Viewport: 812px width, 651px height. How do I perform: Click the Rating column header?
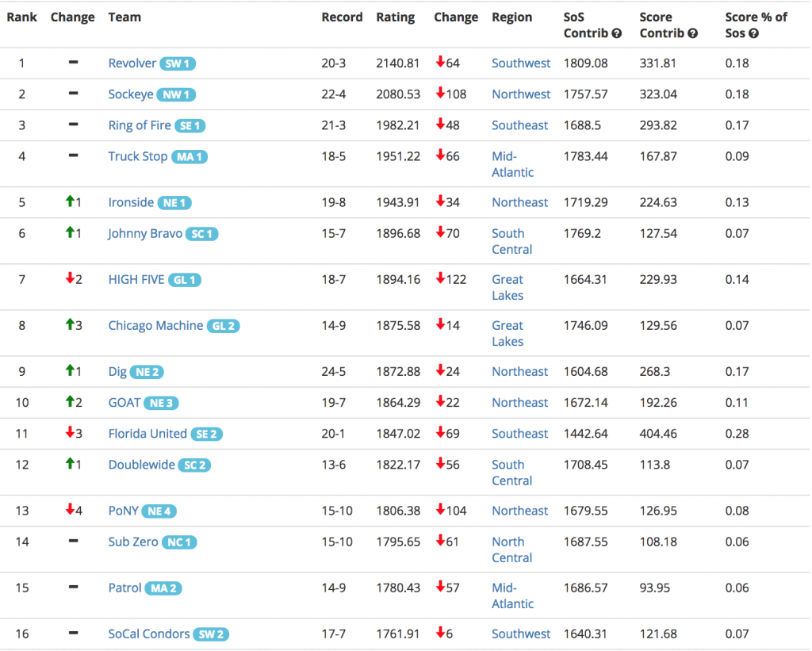tap(395, 17)
